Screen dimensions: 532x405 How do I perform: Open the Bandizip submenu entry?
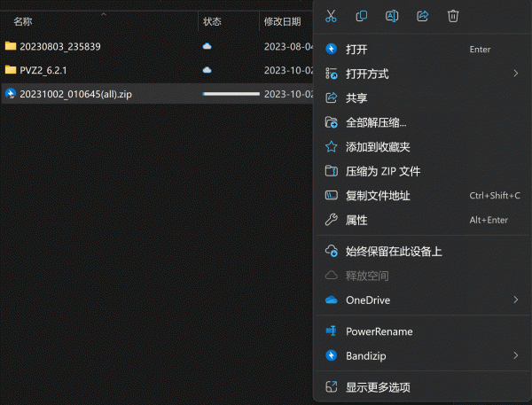click(x=422, y=356)
